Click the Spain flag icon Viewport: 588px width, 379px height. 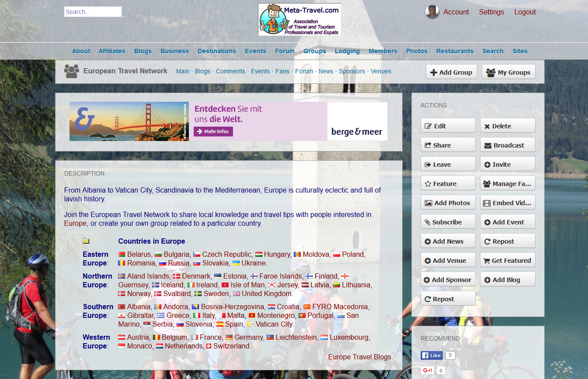coord(220,324)
